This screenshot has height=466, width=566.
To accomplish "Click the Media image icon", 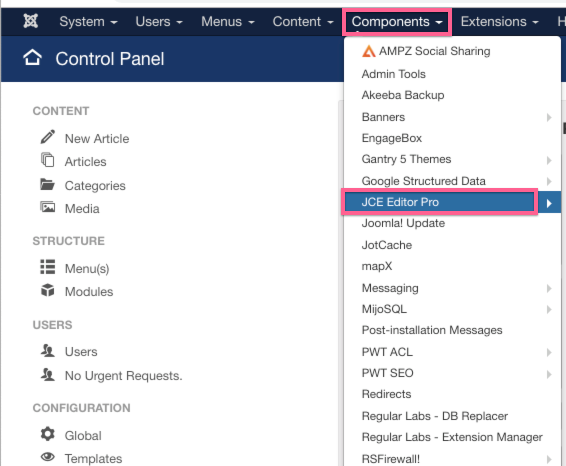I will tap(48, 207).
